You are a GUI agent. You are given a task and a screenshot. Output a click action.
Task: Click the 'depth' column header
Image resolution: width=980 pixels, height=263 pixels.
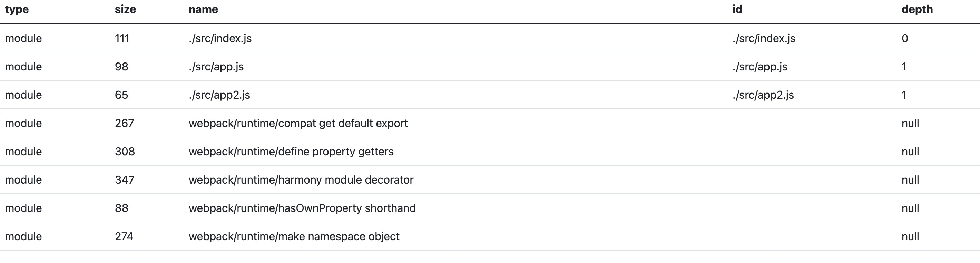pyautogui.click(x=917, y=10)
